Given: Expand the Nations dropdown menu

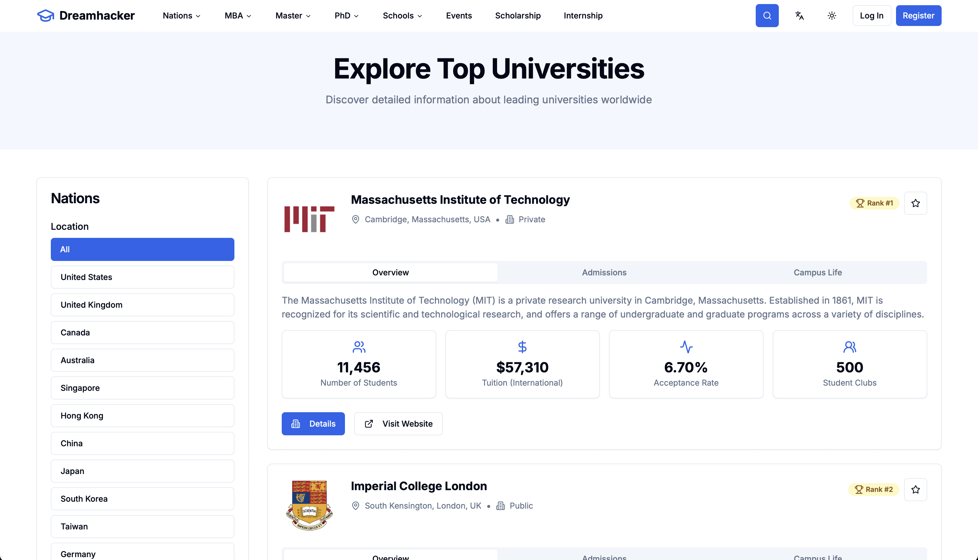Looking at the screenshot, I should pos(182,16).
